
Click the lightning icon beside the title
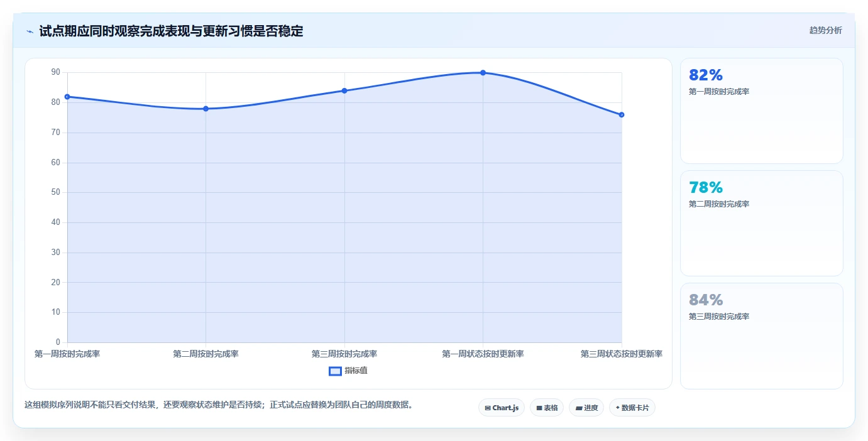pos(30,31)
